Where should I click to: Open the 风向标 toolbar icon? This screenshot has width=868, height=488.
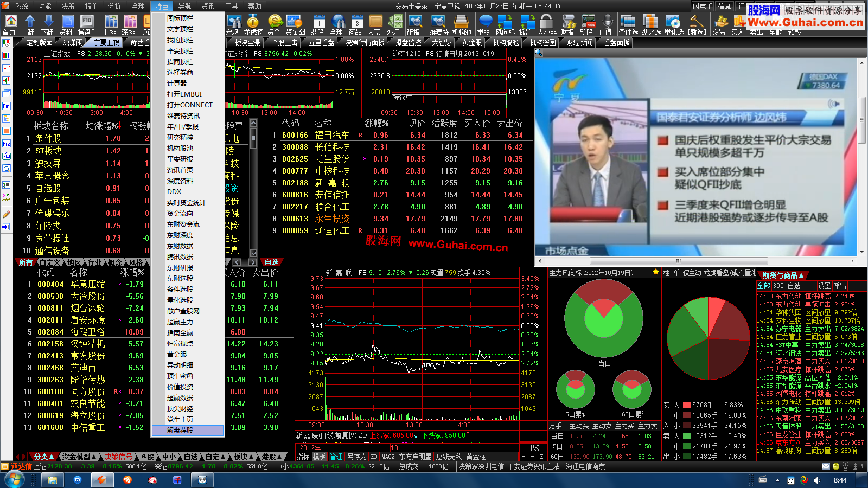(505, 25)
